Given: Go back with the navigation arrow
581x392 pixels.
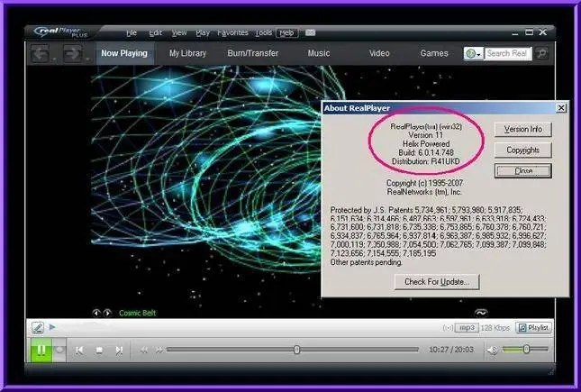Looking at the screenshot, I should [x=41, y=54].
